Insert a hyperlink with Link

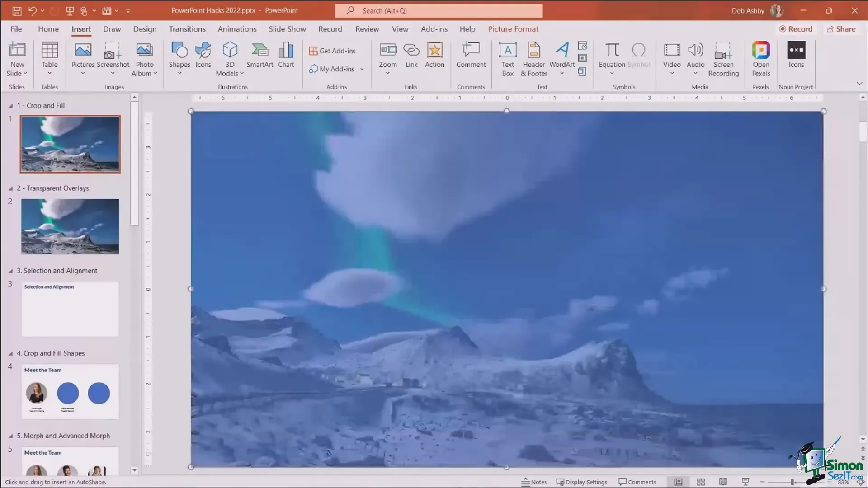click(x=411, y=55)
